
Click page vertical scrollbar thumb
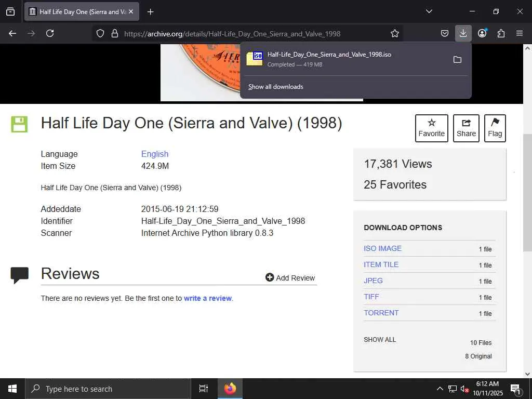527,193
